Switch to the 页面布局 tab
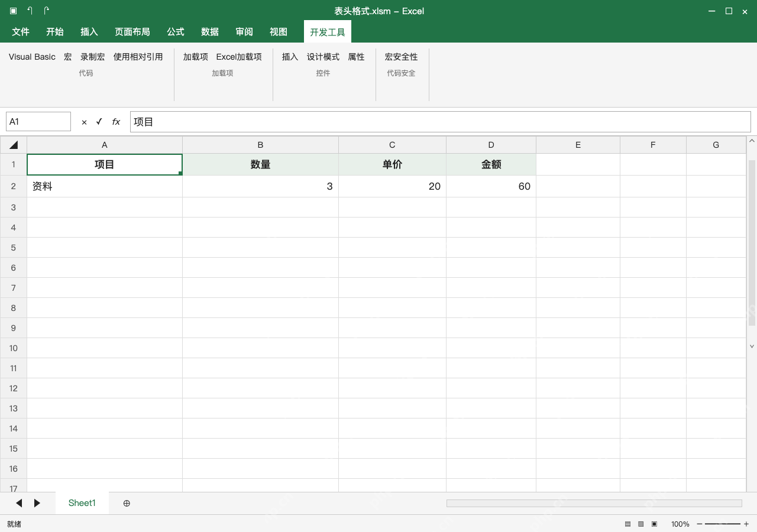Viewport: 757px width, 532px height. [132, 32]
